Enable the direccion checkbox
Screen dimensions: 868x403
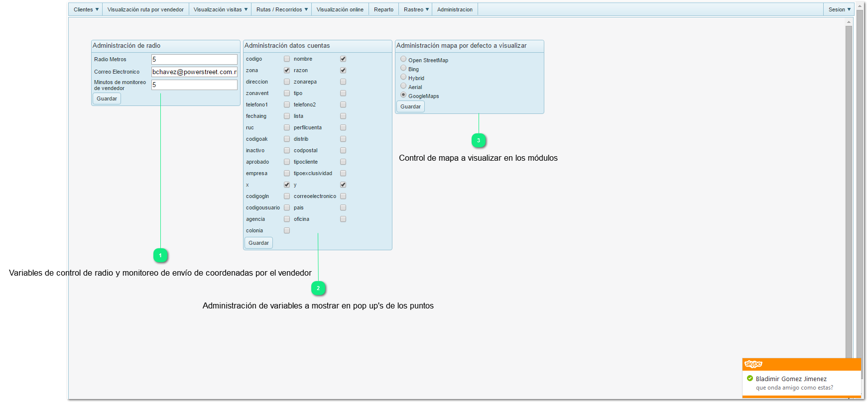click(x=287, y=82)
